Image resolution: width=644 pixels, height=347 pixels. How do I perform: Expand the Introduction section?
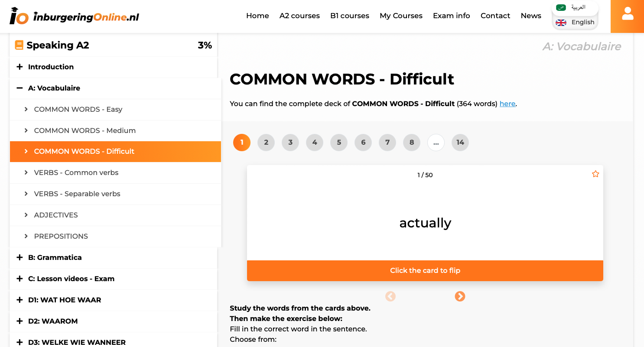pyautogui.click(x=20, y=67)
